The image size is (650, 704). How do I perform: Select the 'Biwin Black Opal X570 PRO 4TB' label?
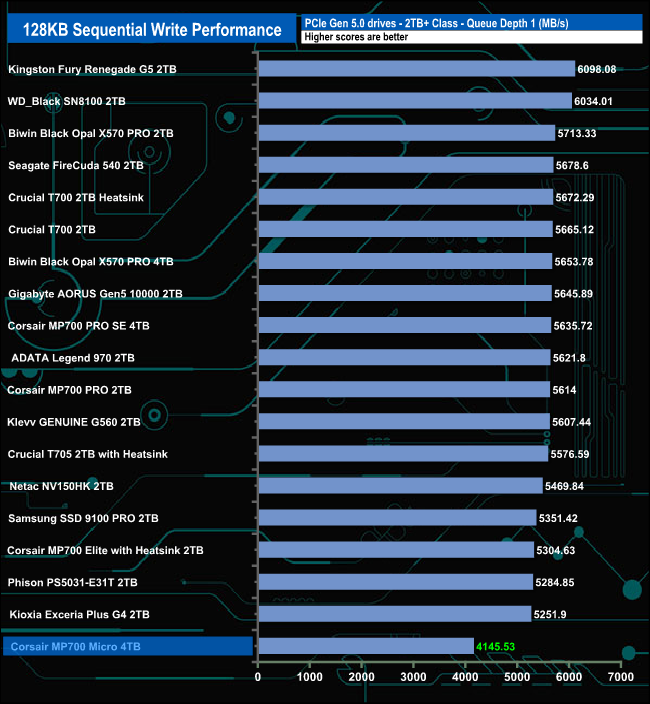pos(91,261)
